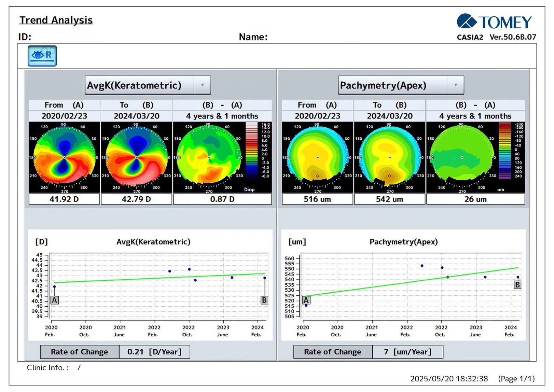The height and width of the screenshot is (392, 554).
Task: Click the AvgK Rate of Change label
Action: pyautogui.click(x=80, y=352)
